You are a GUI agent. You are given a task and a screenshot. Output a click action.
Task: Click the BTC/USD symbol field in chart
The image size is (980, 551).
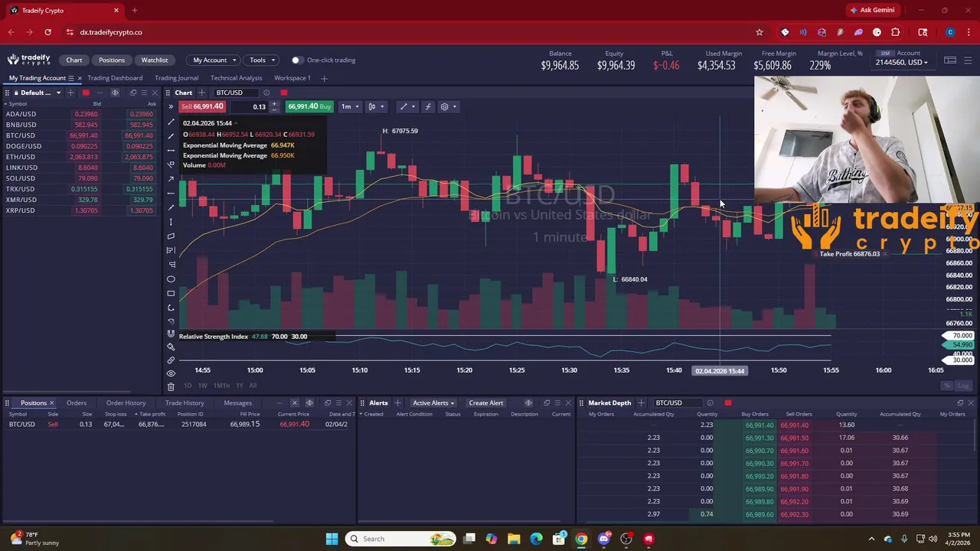237,93
